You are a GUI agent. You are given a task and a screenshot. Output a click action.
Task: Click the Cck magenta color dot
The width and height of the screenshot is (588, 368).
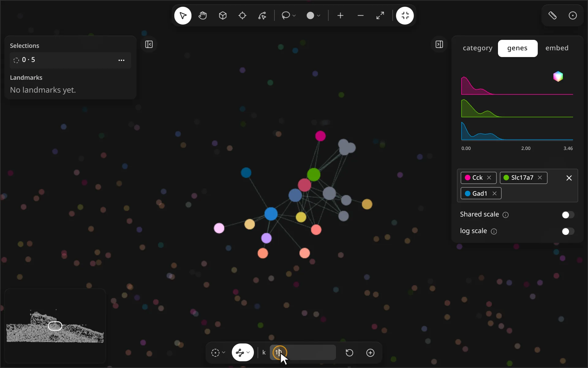point(468,178)
